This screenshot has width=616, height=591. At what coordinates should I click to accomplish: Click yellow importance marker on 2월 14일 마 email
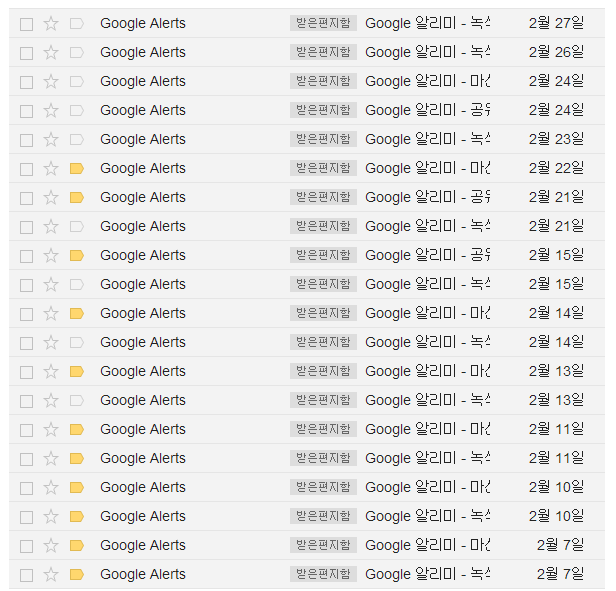[x=77, y=314]
